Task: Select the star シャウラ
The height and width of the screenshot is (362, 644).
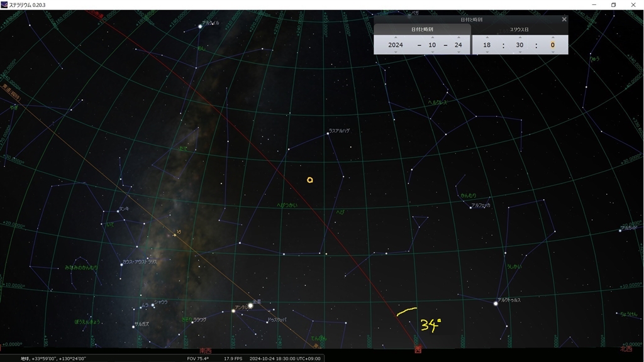Action: tap(153, 305)
